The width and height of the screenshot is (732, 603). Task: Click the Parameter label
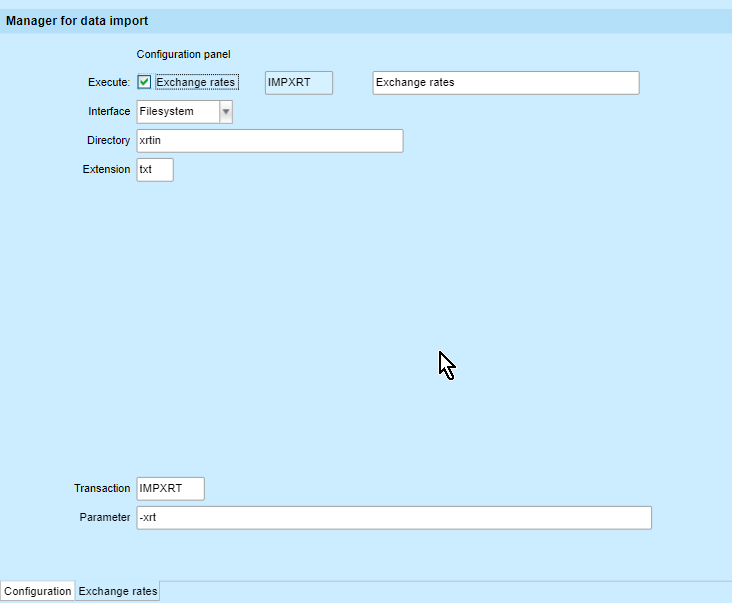click(105, 517)
